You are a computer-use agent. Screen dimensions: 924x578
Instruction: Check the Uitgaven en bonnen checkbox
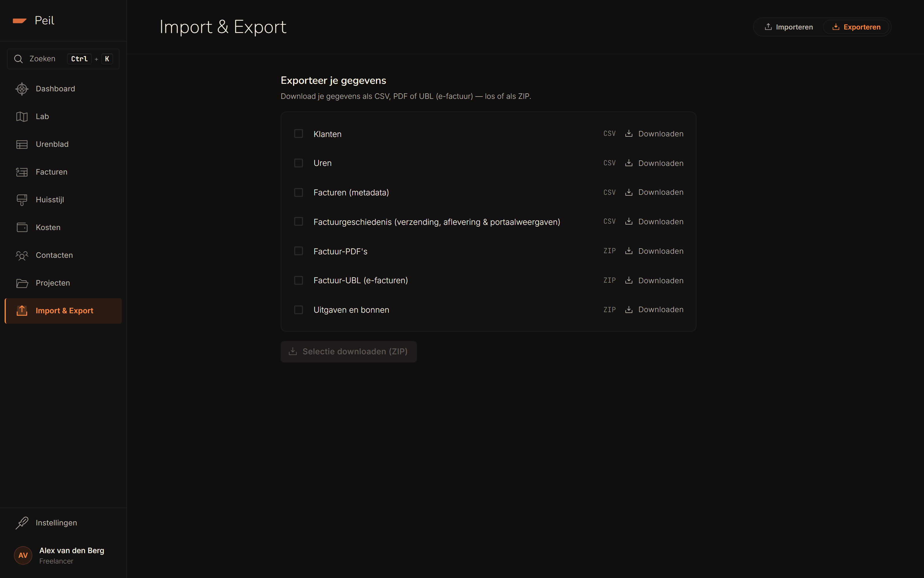[299, 310]
